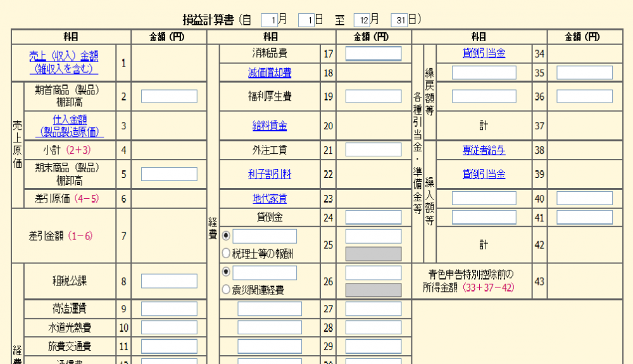Click the 貸倒引当金 link in row 34
Image resolution: width=633 pixels, height=364 pixels.
(x=484, y=54)
